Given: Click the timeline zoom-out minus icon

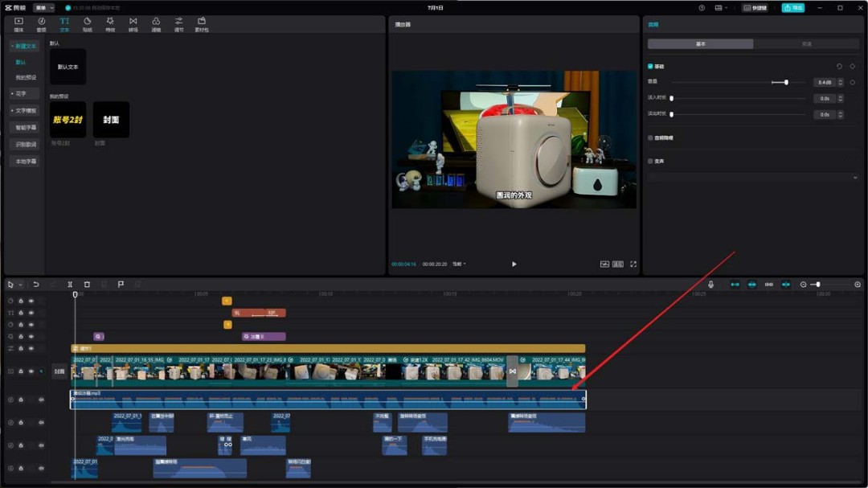Looking at the screenshot, I should pos(803,285).
